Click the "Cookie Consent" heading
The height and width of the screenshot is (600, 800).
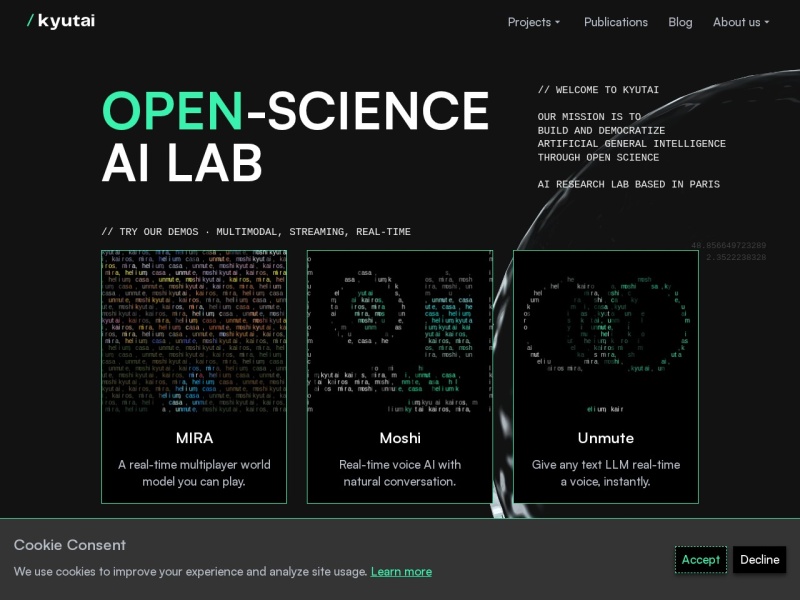pos(70,545)
